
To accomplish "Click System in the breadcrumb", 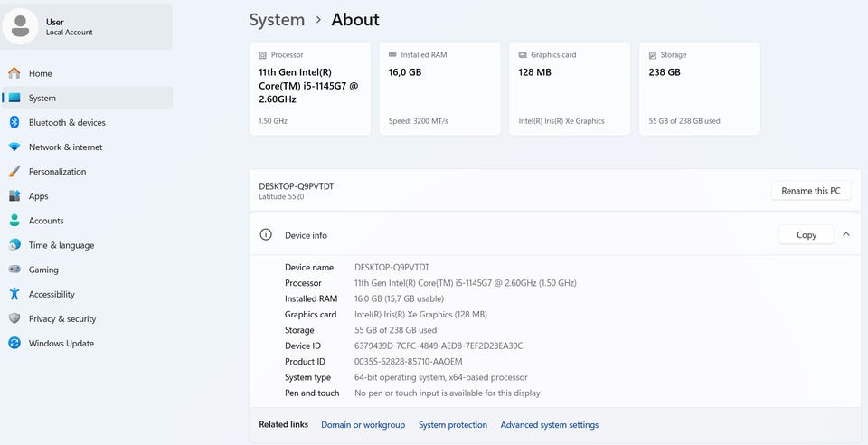I will [277, 20].
